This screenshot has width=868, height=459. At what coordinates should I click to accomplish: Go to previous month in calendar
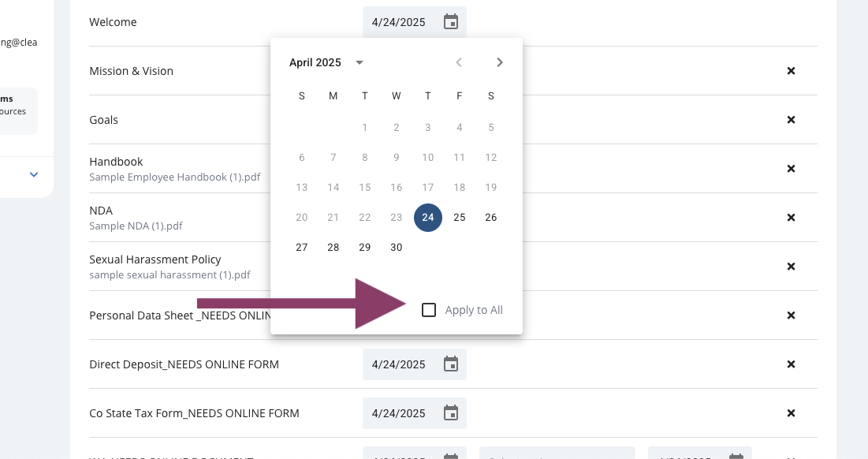coord(458,62)
